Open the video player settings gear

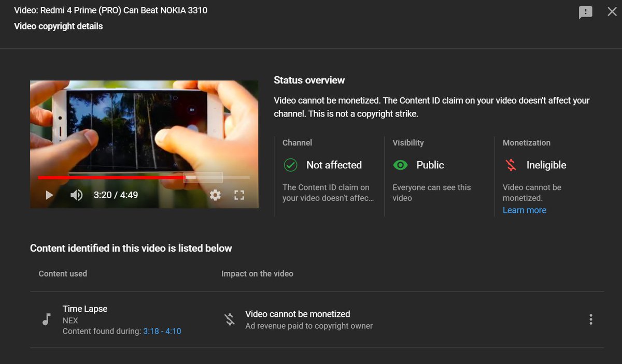tap(215, 195)
